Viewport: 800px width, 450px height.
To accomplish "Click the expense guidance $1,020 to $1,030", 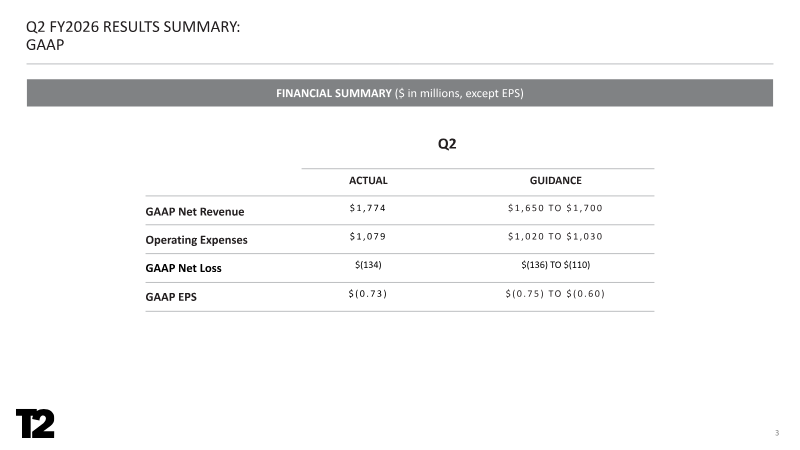I will [555, 237].
